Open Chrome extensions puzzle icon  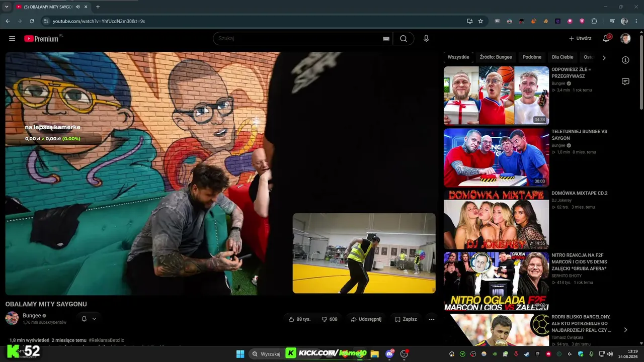tap(594, 21)
